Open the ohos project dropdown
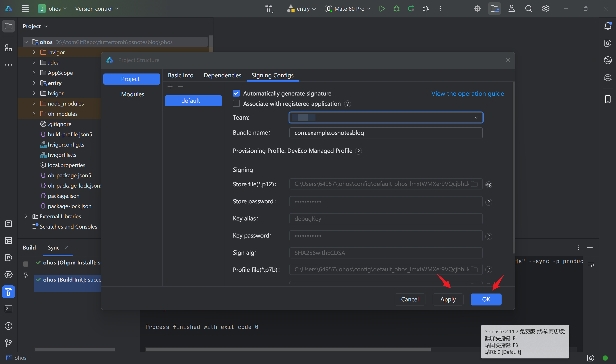The height and width of the screenshot is (364, 616). click(x=52, y=9)
